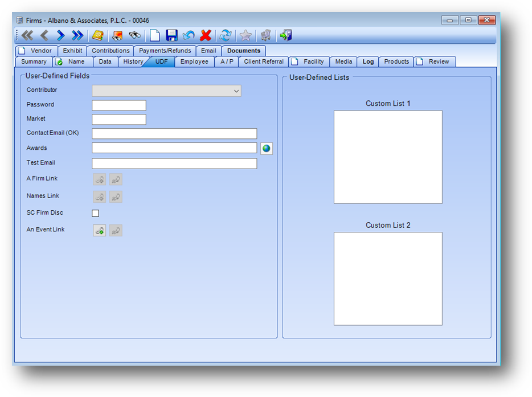The width and height of the screenshot is (532, 397).
Task: Open the Client Referral tab
Action: [264, 62]
